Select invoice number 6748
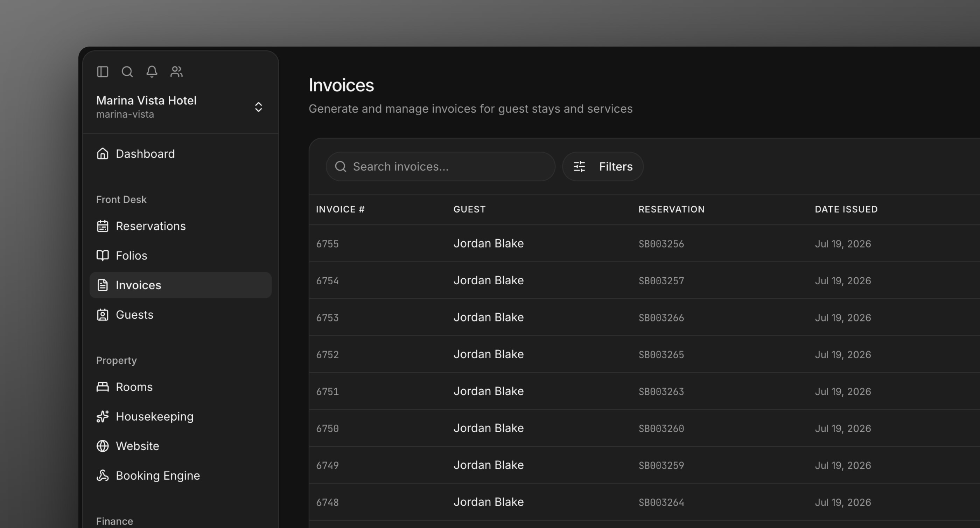980x528 pixels. (327, 502)
